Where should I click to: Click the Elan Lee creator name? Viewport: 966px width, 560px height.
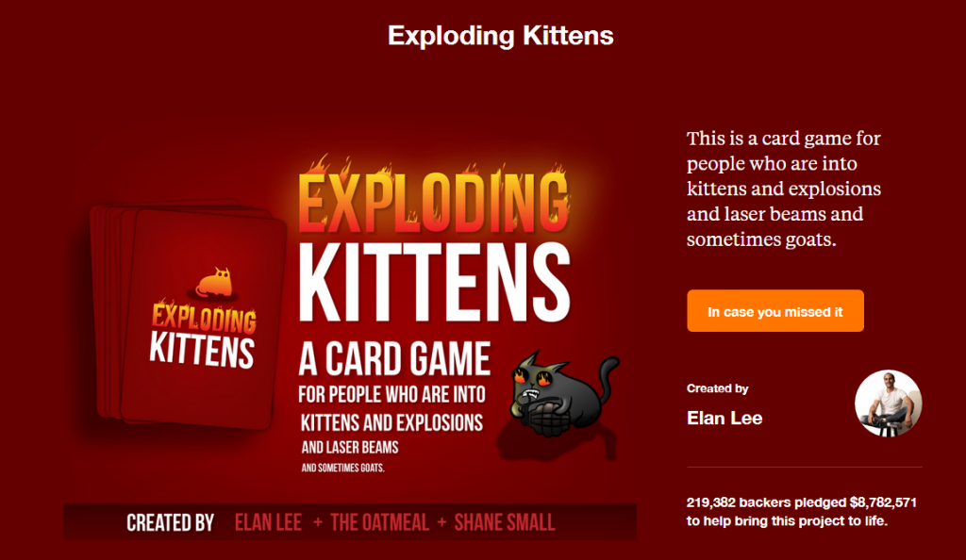tap(724, 419)
